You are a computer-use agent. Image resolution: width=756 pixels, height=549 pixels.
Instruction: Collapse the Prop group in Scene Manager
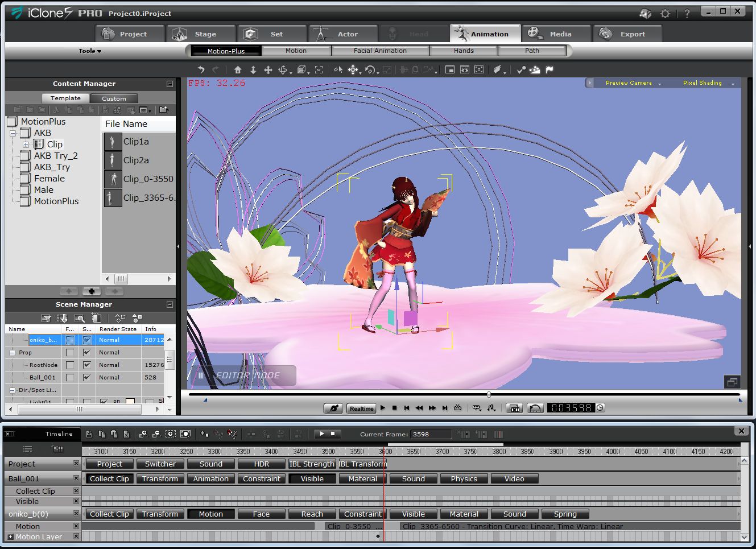point(13,352)
